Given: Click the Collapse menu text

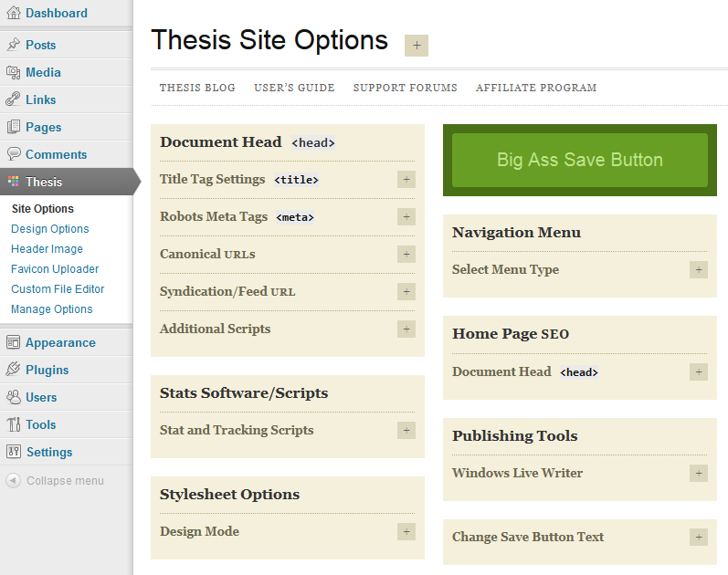Looking at the screenshot, I should click(65, 481).
